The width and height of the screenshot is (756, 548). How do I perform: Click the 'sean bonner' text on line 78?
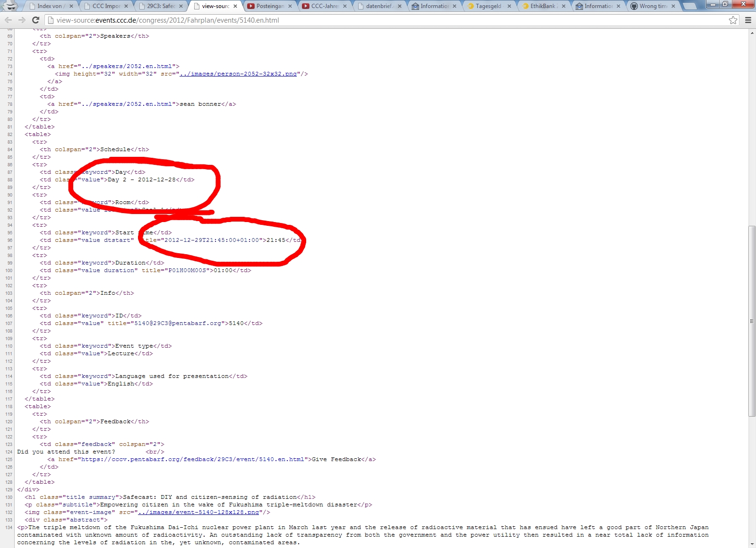coord(200,104)
